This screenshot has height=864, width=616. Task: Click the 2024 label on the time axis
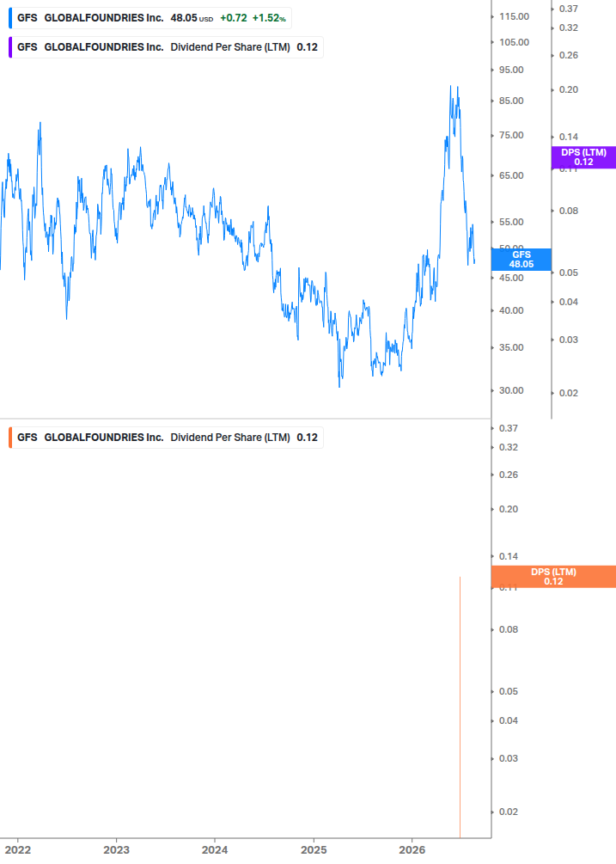215,850
